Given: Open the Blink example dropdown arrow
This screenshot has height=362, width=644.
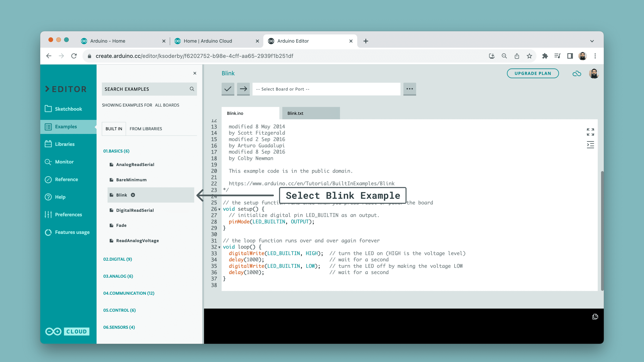Looking at the screenshot, I should coord(133,195).
